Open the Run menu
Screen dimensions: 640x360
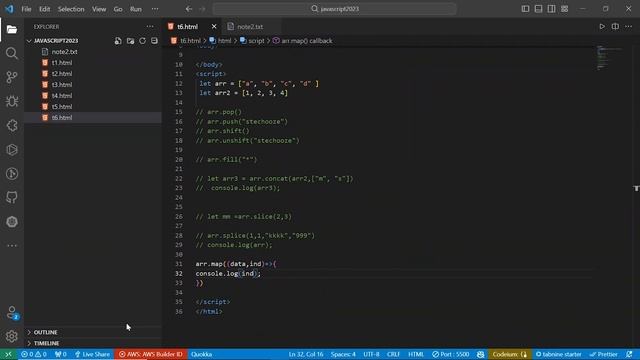(136, 9)
